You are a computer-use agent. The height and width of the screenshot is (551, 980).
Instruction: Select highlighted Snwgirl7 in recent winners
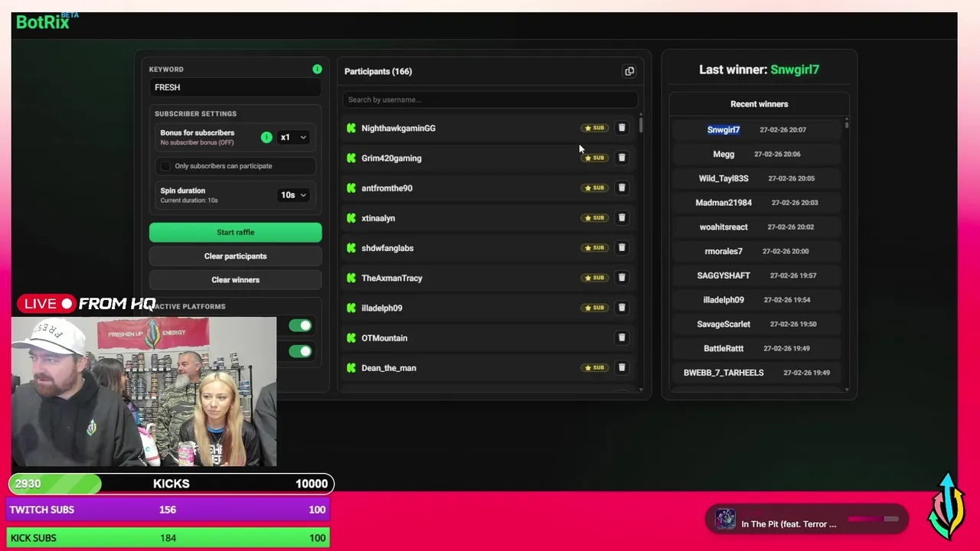point(724,129)
